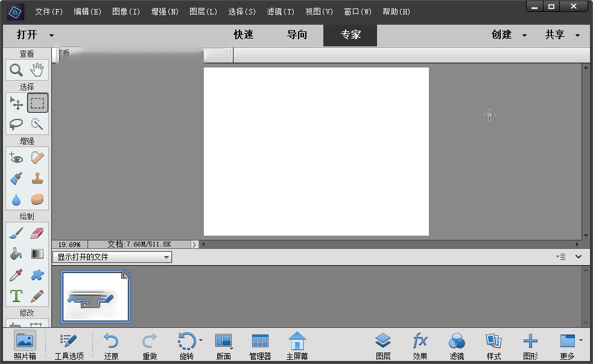The height and width of the screenshot is (364, 593).
Task: Show the 滤镜 filters panel
Action: coord(457,345)
